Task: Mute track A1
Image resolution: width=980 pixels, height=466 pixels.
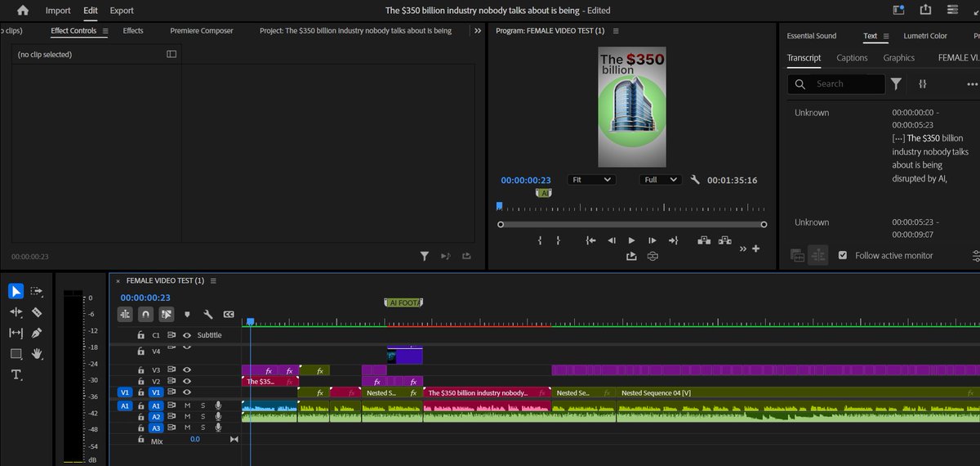Action: tap(187, 406)
